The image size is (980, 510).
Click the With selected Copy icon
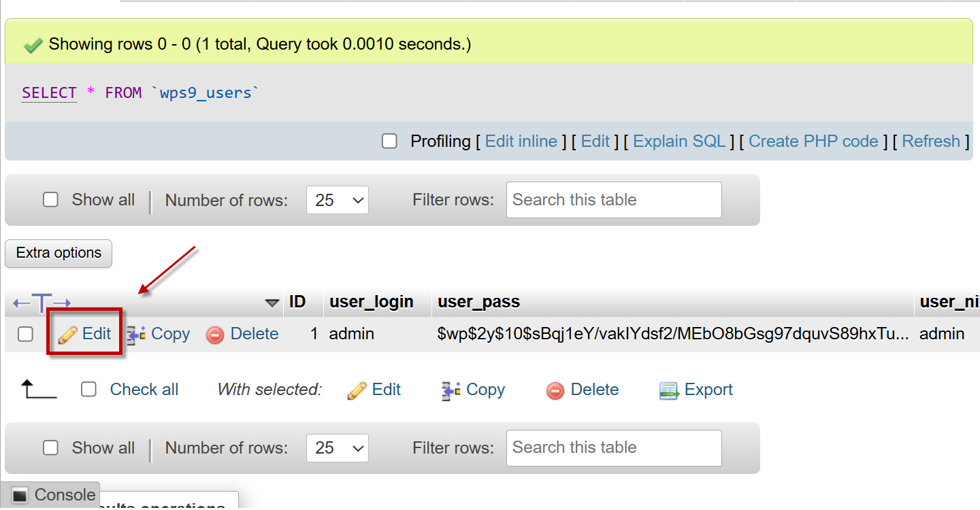coord(451,390)
